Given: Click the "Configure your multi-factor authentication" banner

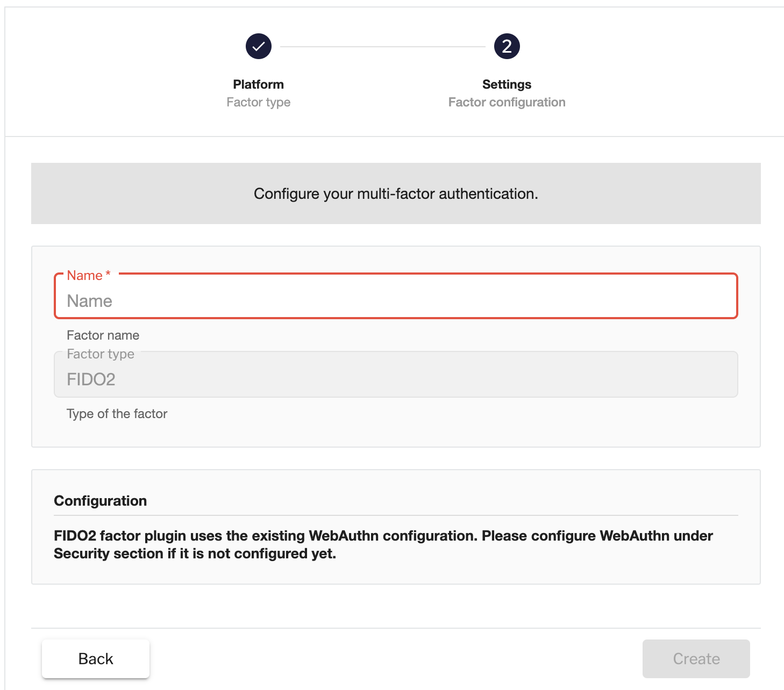Looking at the screenshot, I should pyautogui.click(x=396, y=193).
